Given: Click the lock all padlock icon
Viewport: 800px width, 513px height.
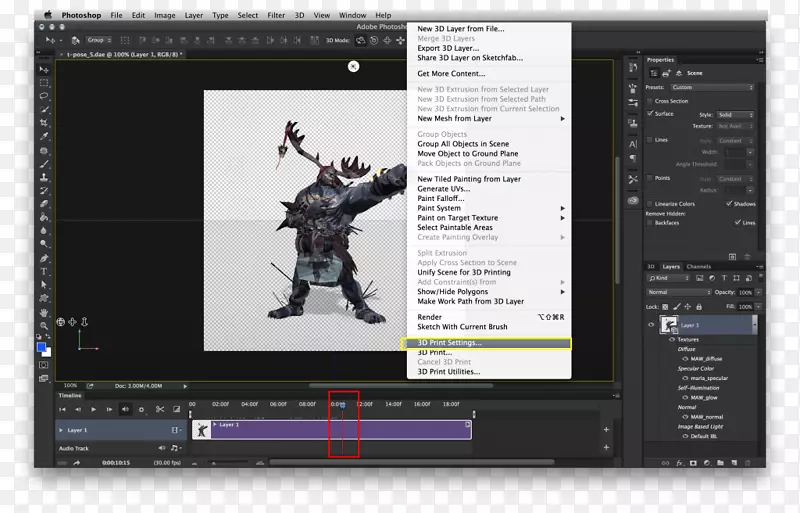Looking at the screenshot, I should (699, 307).
